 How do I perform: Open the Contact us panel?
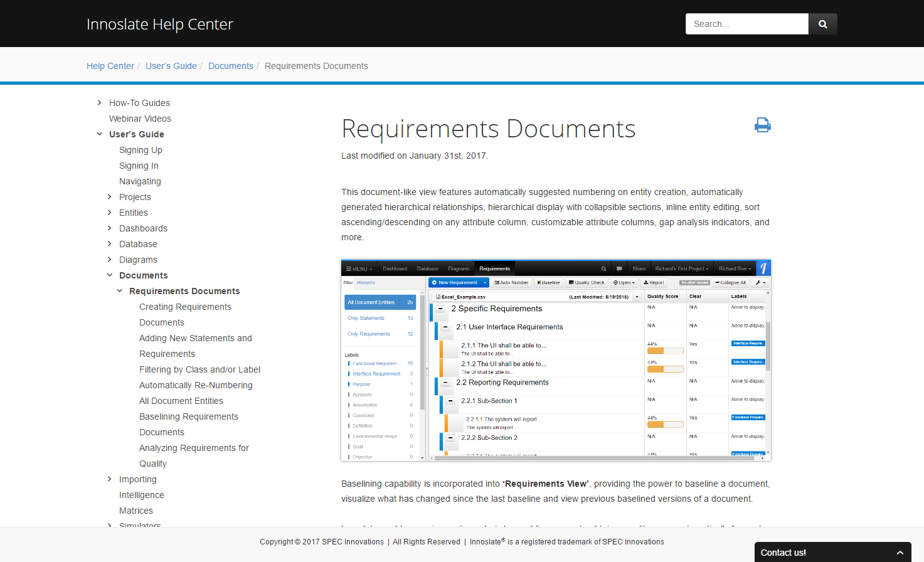[x=783, y=553]
